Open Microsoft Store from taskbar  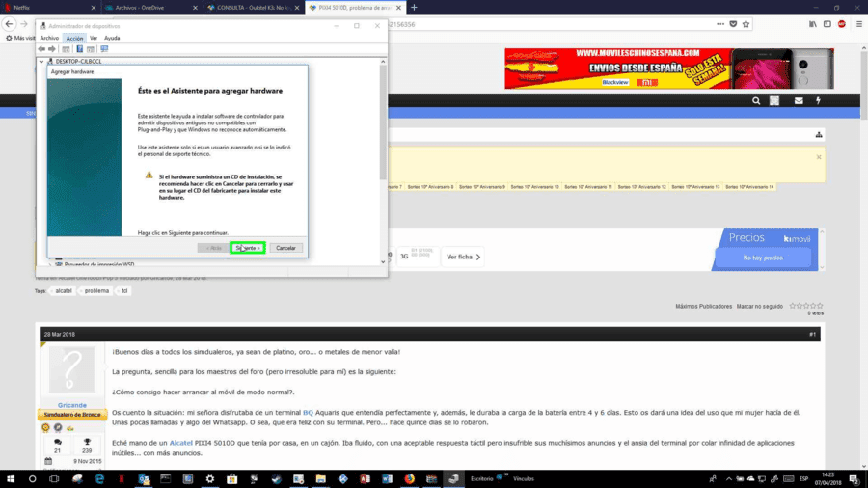tap(231, 479)
